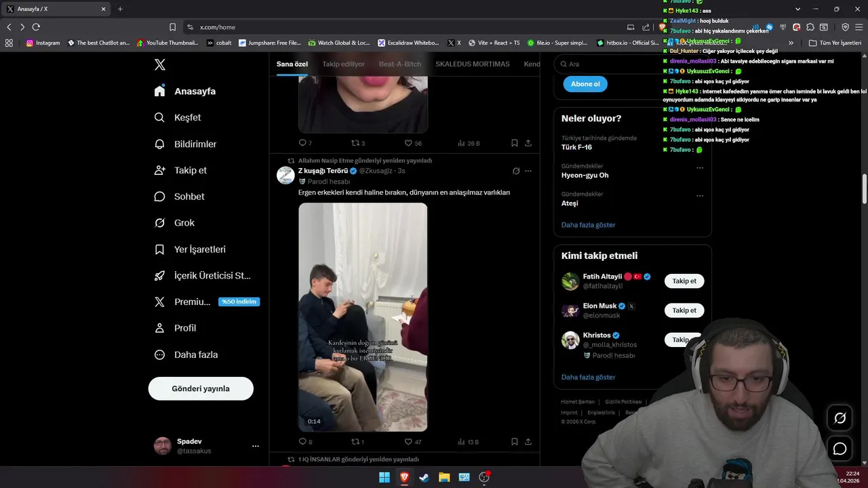View analytics showing 26 B views
Image resolution: width=868 pixels, height=488 pixels.
[469, 143]
